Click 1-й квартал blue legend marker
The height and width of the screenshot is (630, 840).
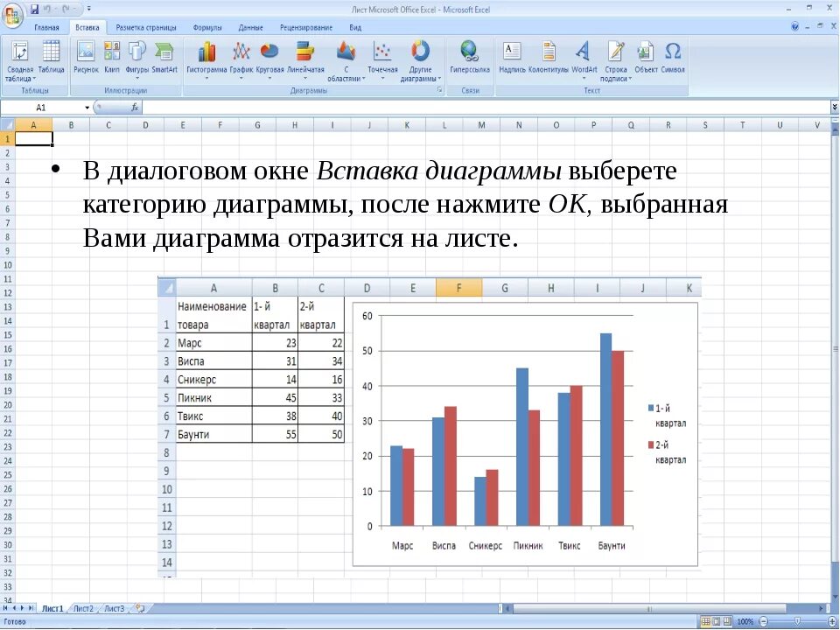(651, 409)
